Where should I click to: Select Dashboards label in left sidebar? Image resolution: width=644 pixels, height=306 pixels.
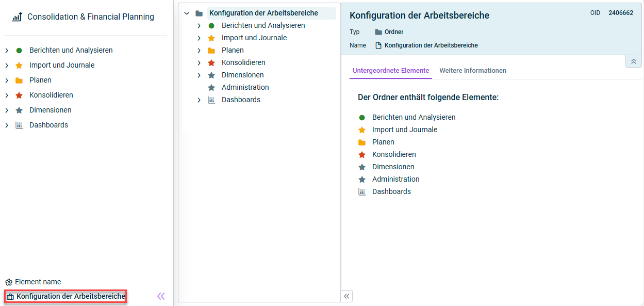point(48,125)
